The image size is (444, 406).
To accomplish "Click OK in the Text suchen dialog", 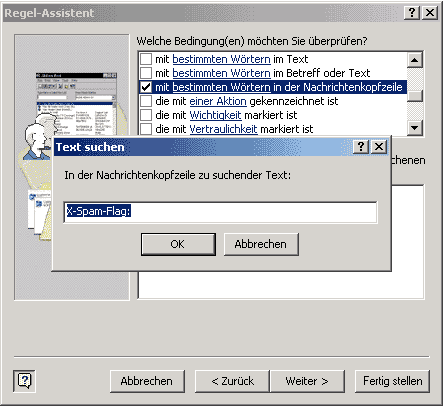I will pos(178,244).
